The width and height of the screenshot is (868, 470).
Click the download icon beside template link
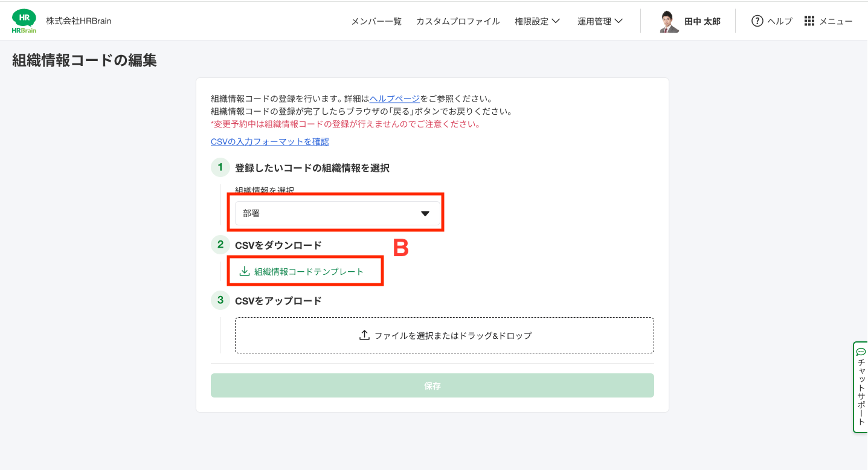point(245,272)
